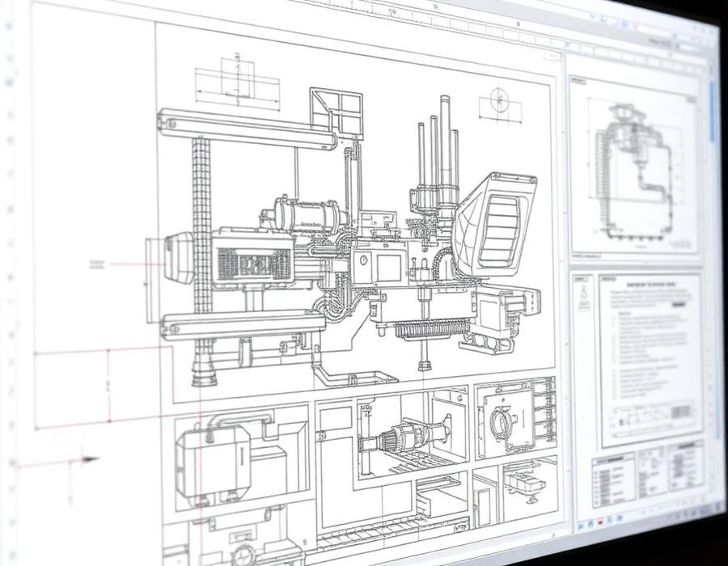The image size is (728, 566).
Task: Select the leftmost parts table below the notes sheet
Action: pyautogui.click(x=614, y=481)
